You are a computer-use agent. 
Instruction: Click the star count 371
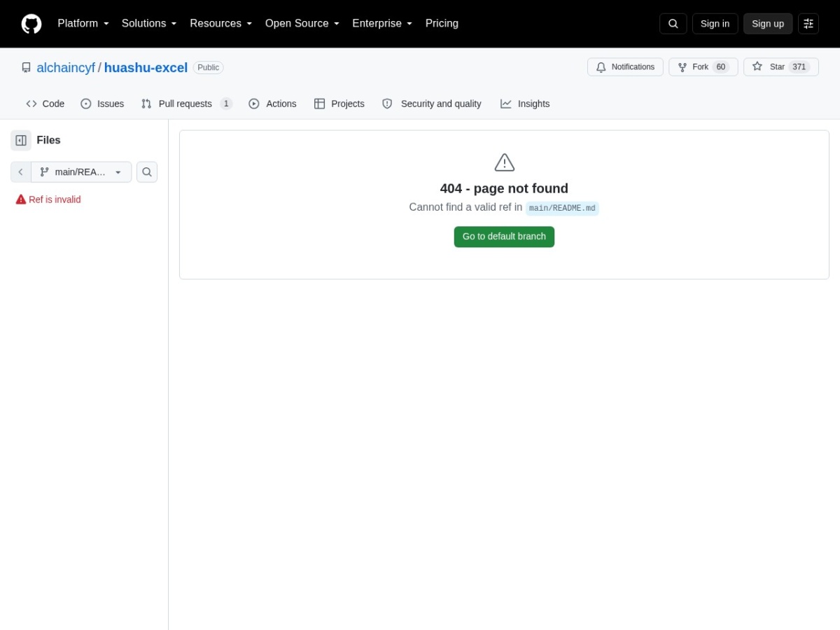pyautogui.click(x=799, y=67)
